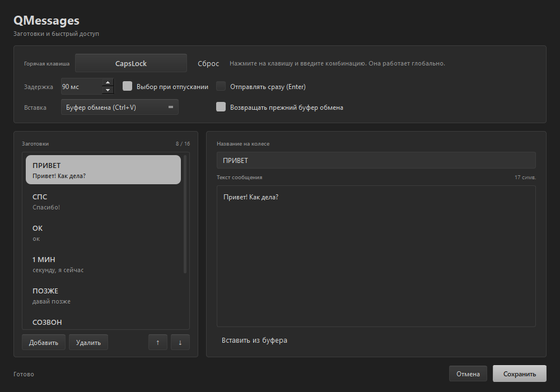The image size is (560, 392).
Task: Toggle the "Выбор при отпускании" checkbox
Action: pos(128,86)
